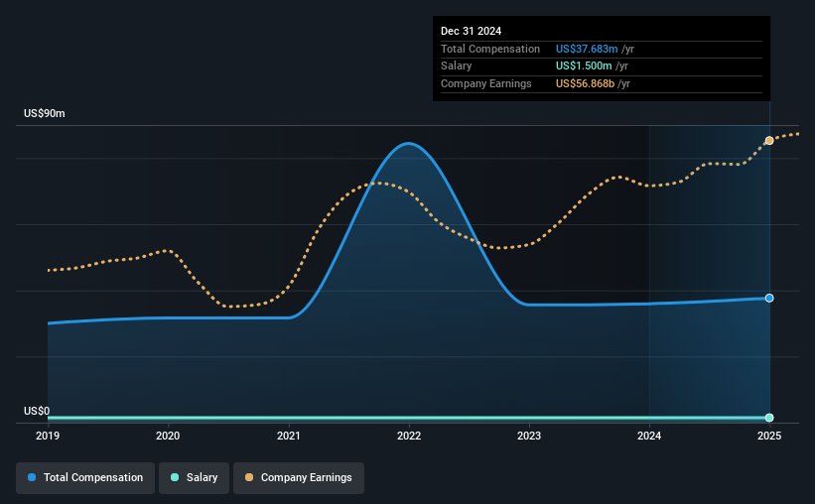Click the US$37.683m total compensation value
The width and height of the screenshot is (815, 504).
click(x=587, y=49)
